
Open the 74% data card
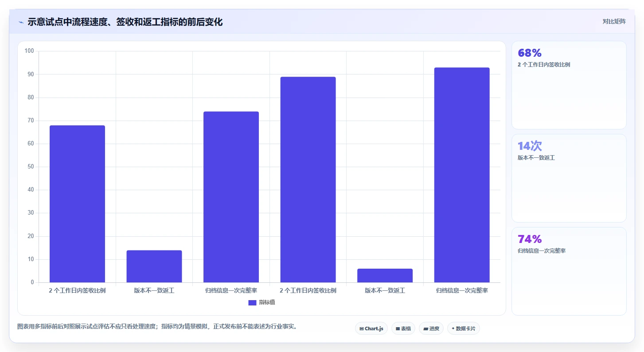point(569,271)
